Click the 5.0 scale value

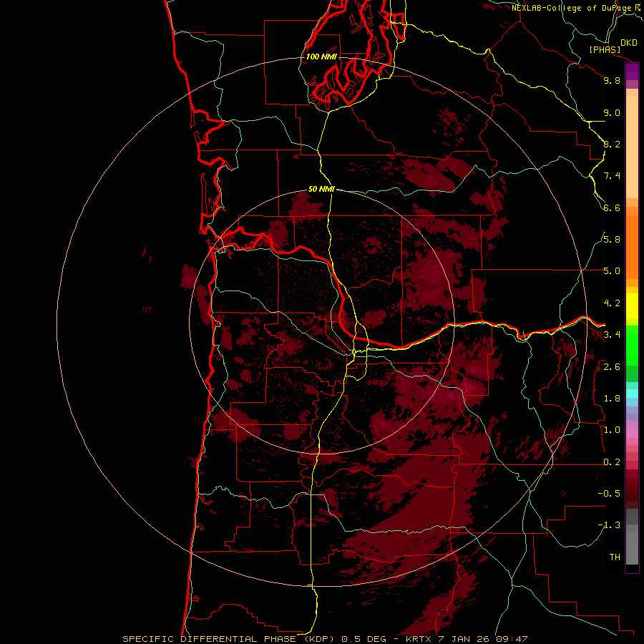coord(612,271)
